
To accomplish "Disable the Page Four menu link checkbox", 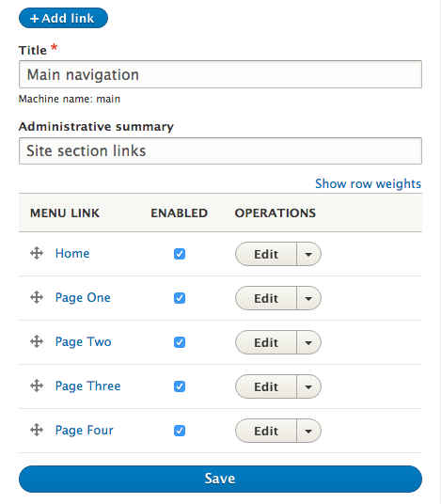I will (x=180, y=431).
